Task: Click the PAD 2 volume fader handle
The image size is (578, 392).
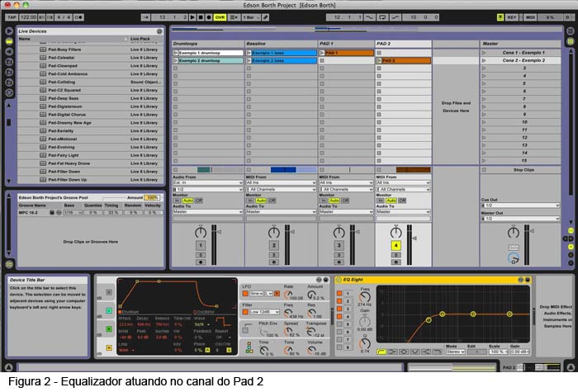Action: point(415,239)
